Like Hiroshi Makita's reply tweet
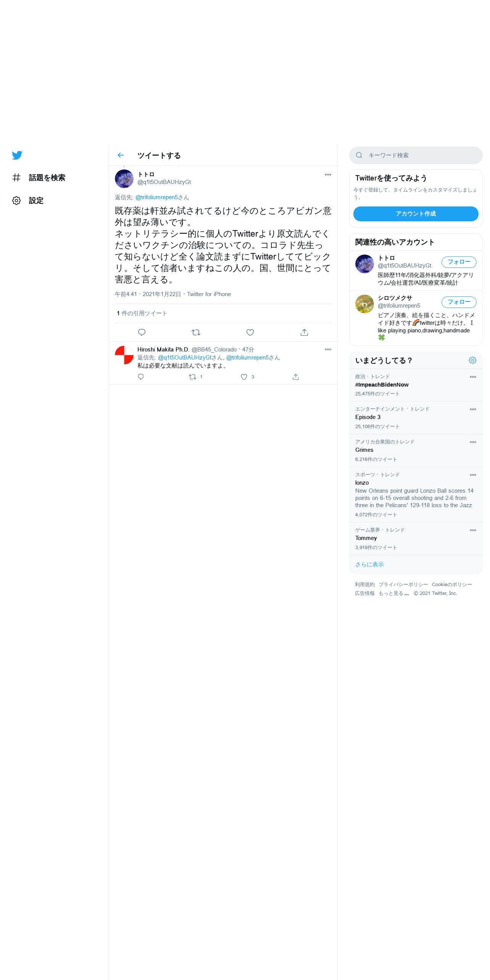This screenshot has width=490, height=980. pos(244,377)
